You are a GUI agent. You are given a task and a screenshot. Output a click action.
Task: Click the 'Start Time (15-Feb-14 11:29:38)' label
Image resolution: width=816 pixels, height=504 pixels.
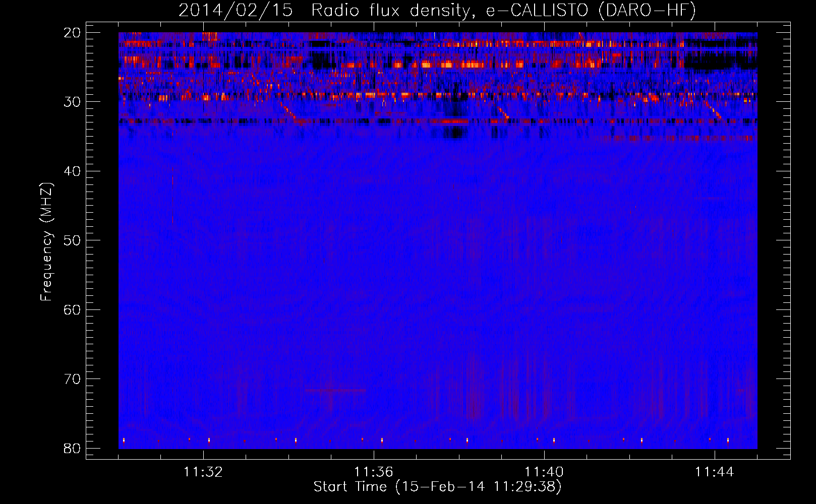click(x=437, y=487)
